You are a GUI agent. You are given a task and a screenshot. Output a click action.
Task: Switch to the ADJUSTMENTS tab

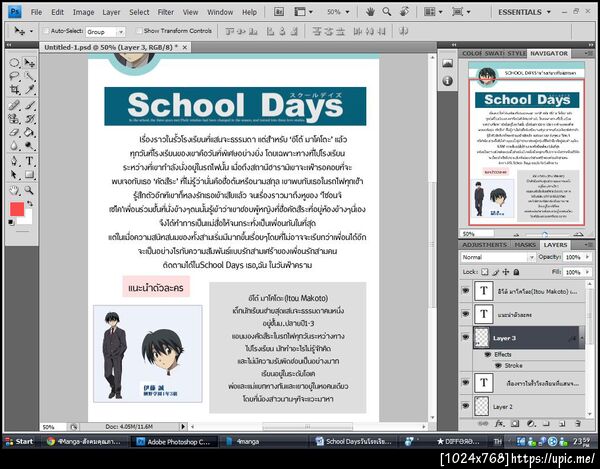(484, 244)
